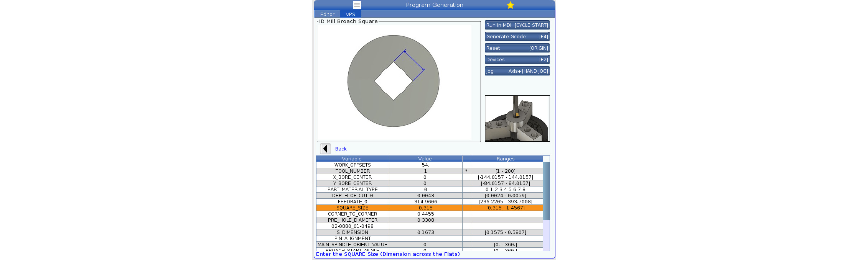Click the yellow star favorite icon
The height and width of the screenshot is (260, 868).
click(510, 5)
